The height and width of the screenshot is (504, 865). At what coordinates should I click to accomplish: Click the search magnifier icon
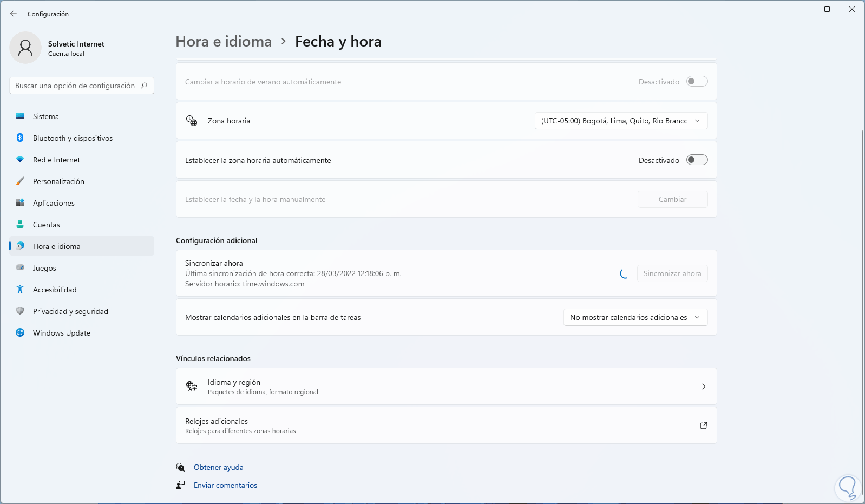144,86
